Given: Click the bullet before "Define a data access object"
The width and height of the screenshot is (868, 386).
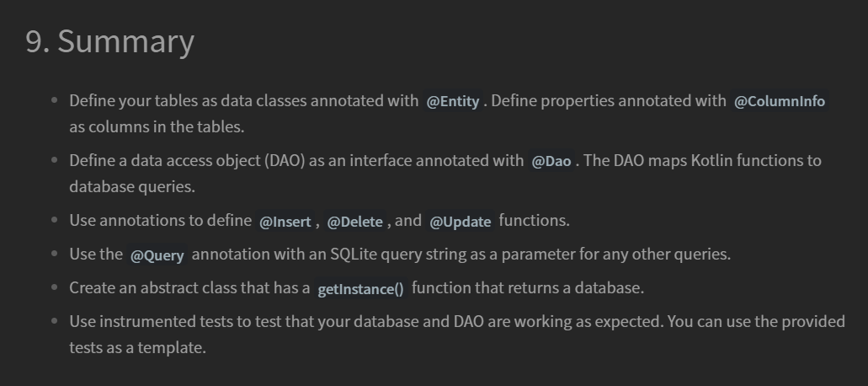Looking at the screenshot, I should coord(54,160).
